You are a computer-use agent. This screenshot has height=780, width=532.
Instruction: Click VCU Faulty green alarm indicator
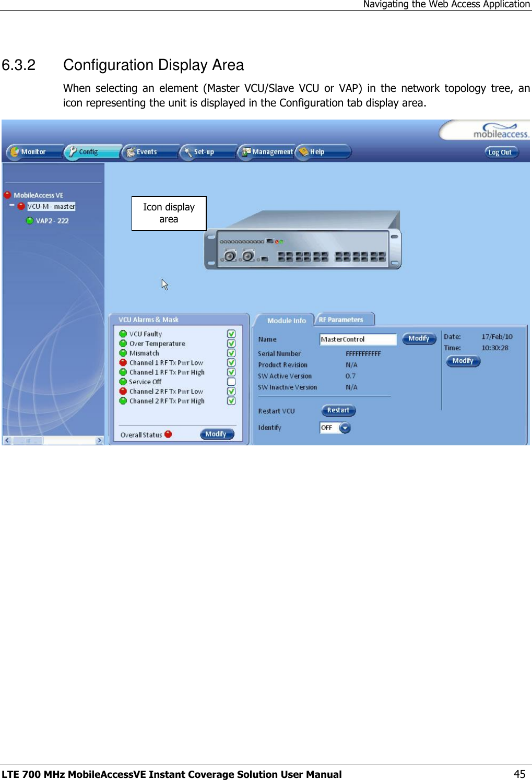click(x=123, y=334)
